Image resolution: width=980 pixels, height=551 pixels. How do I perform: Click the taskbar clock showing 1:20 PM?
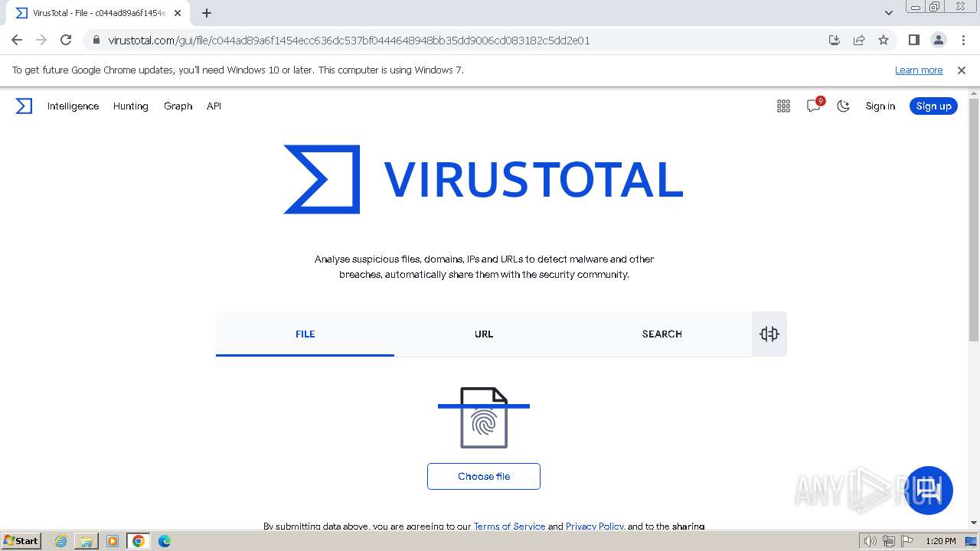pyautogui.click(x=941, y=541)
